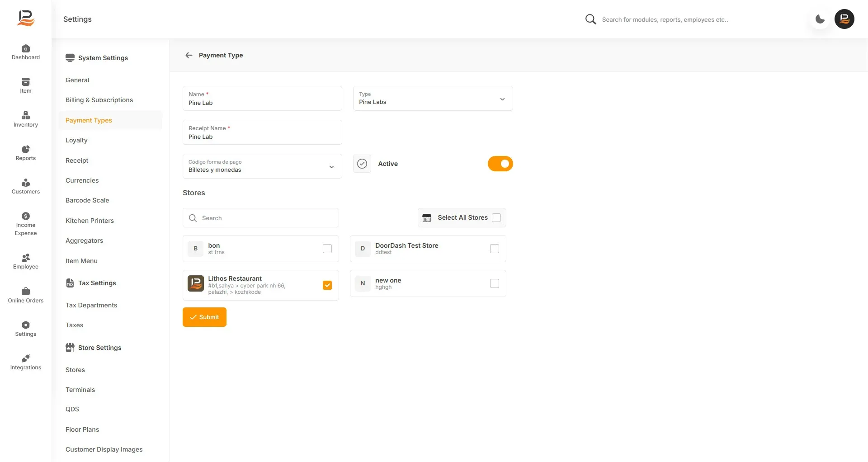Go back with Payment Type arrow
This screenshot has width=868, height=462.
[189, 55]
